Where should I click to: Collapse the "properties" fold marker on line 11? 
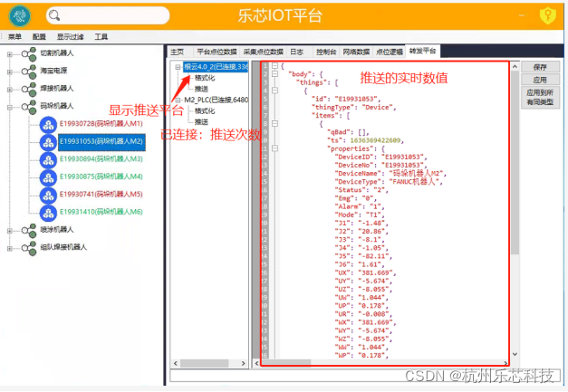(x=275, y=148)
